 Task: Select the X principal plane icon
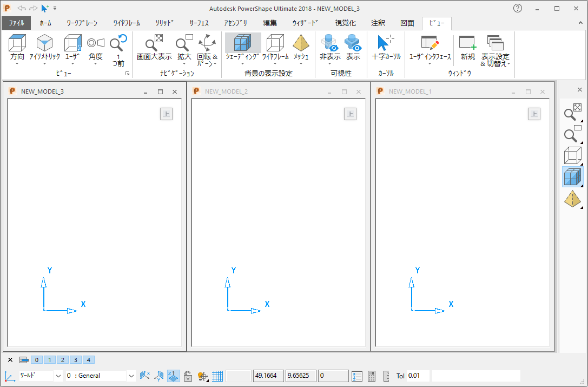[145, 376]
